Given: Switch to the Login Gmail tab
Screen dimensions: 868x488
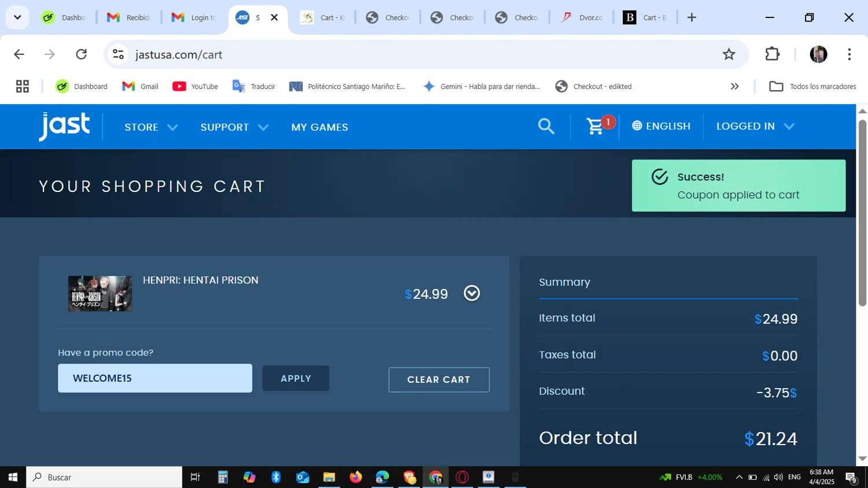Looking at the screenshot, I should [194, 17].
